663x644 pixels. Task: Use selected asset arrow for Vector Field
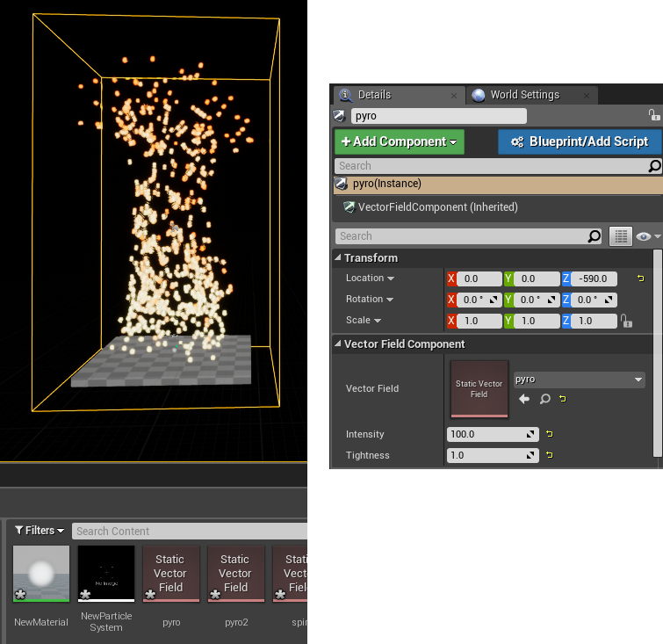[x=524, y=399]
